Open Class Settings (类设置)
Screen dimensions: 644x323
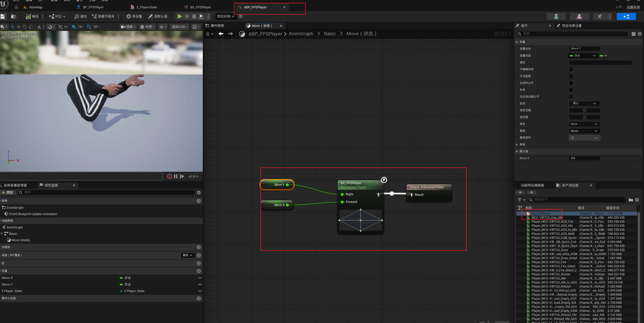click(x=134, y=16)
